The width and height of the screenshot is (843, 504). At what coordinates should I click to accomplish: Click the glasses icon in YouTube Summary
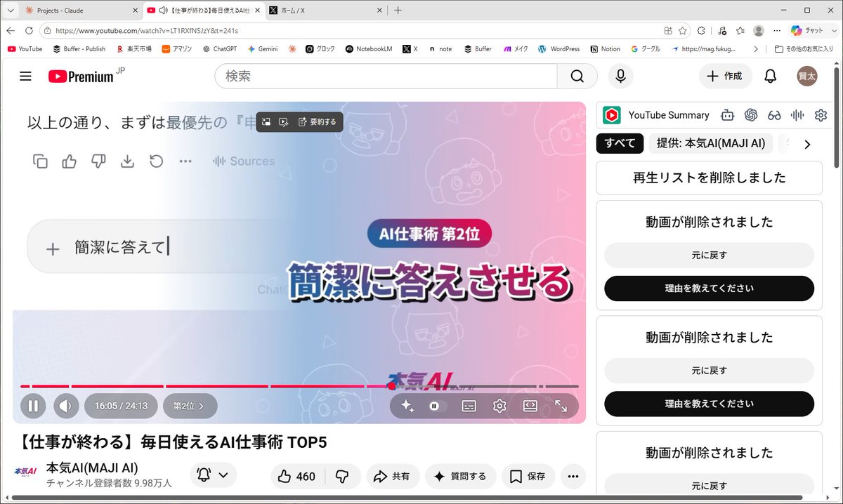[x=774, y=115]
